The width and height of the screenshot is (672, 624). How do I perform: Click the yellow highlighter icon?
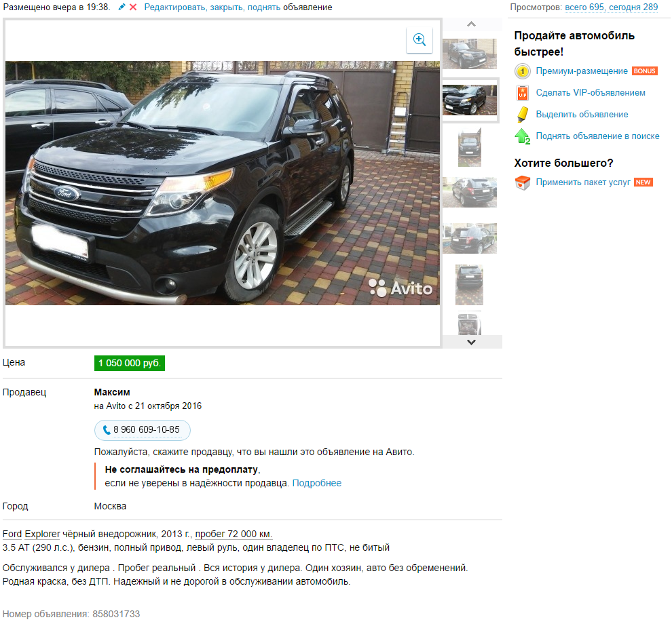pyautogui.click(x=523, y=115)
